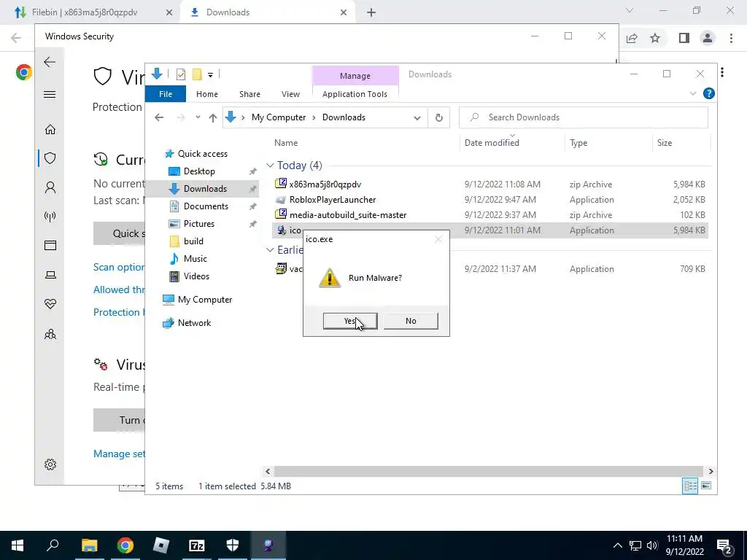
Task: Click No in the Run Malware dialog
Action: pos(411,321)
